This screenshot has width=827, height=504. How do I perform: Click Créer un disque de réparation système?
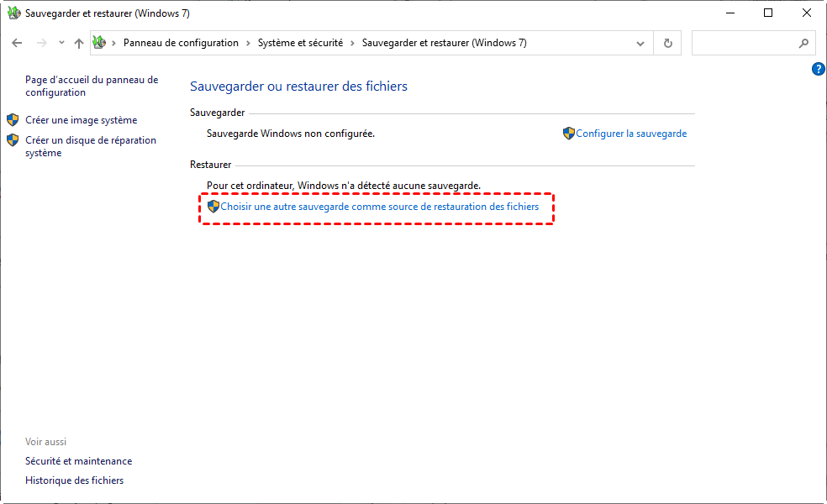tap(91, 146)
